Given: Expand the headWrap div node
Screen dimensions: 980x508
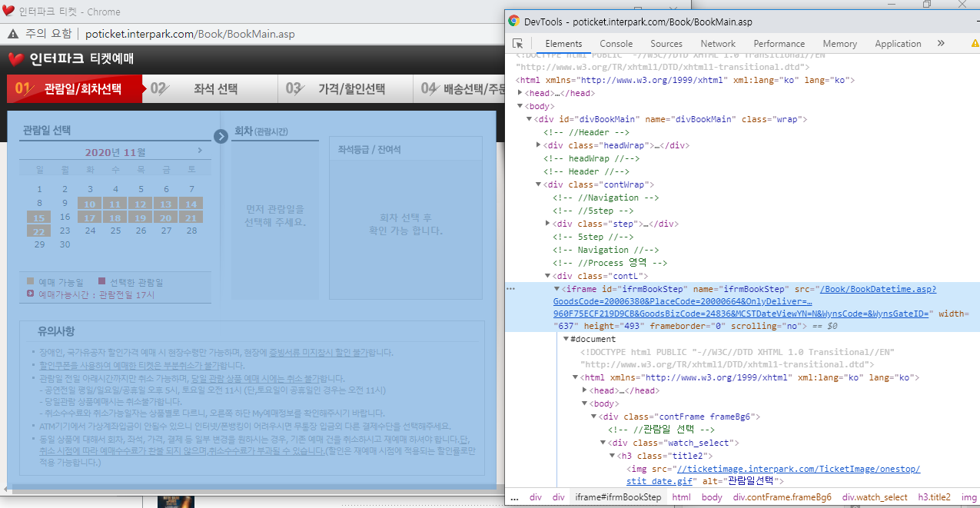Looking at the screenshot, I should (539, 145).
